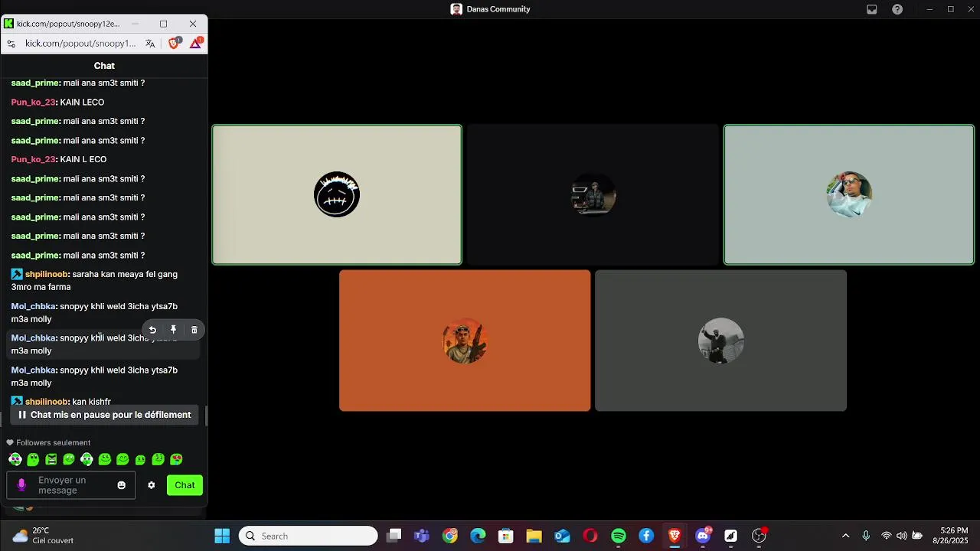Click 'Followers seulement' label

pyautogui.click(x=54, y=442)
